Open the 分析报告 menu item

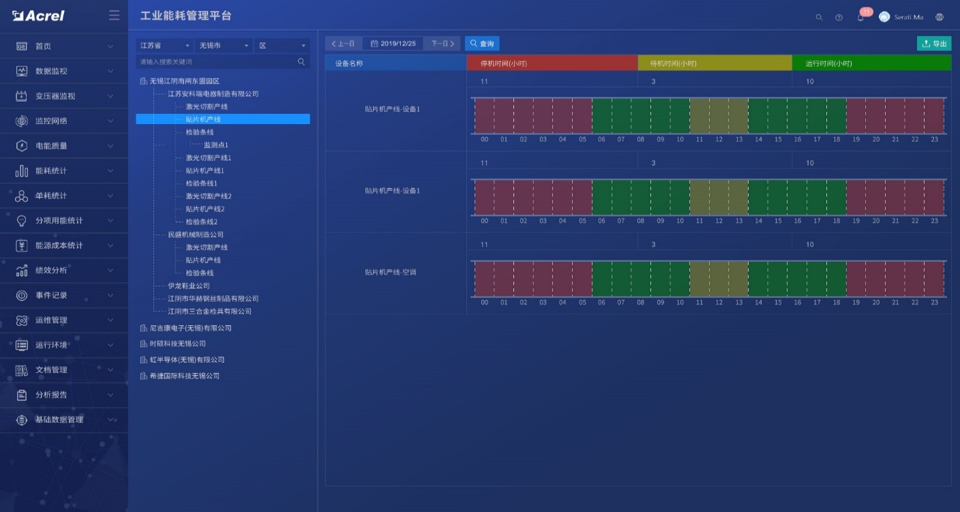tap(64, 395)
